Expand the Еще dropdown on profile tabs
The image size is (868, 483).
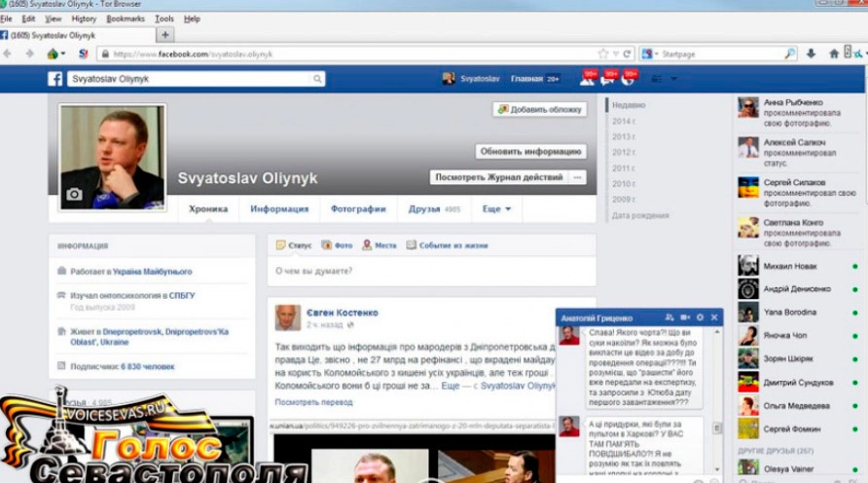496,208
